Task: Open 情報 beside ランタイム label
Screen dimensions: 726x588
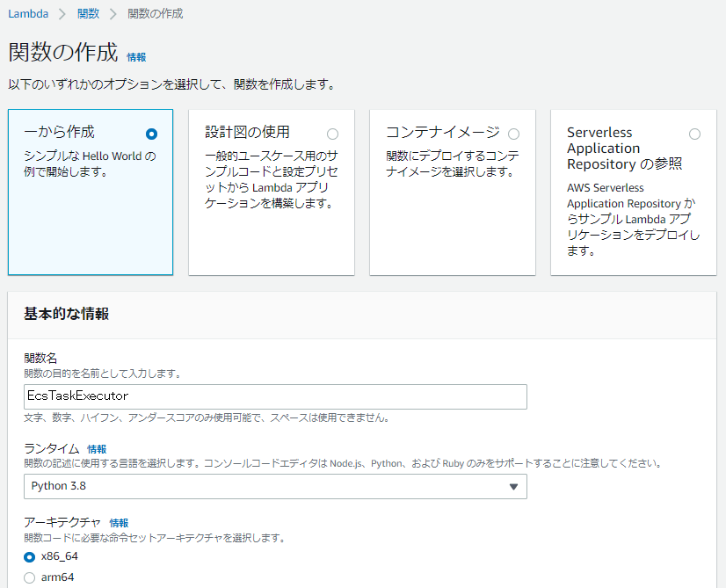Action: tap(97, 448)
